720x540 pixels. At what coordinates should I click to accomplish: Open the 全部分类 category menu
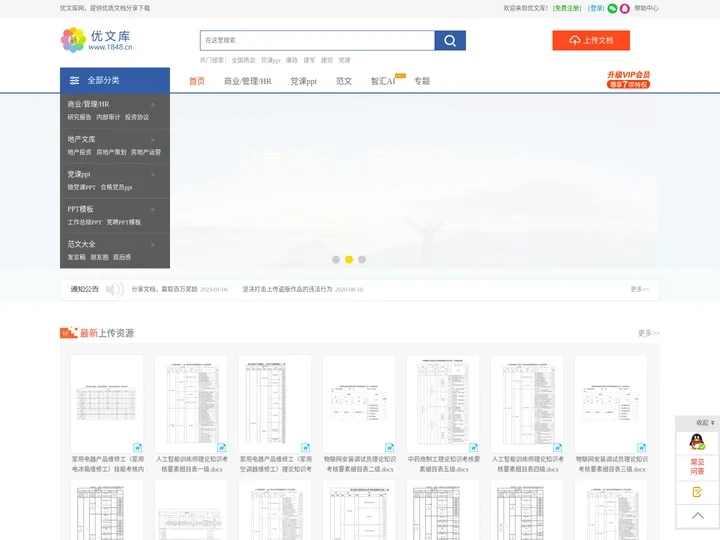tap(115, 80)
